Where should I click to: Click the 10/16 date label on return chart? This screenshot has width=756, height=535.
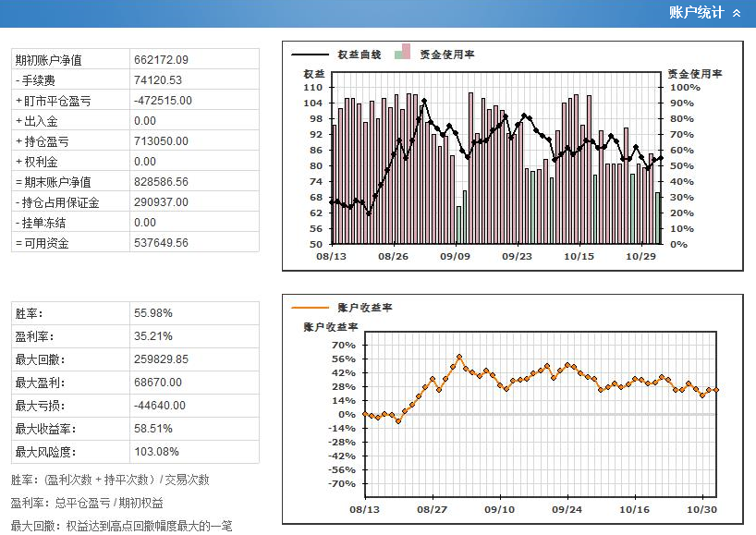pyautogui.click(x=635, y=509)
